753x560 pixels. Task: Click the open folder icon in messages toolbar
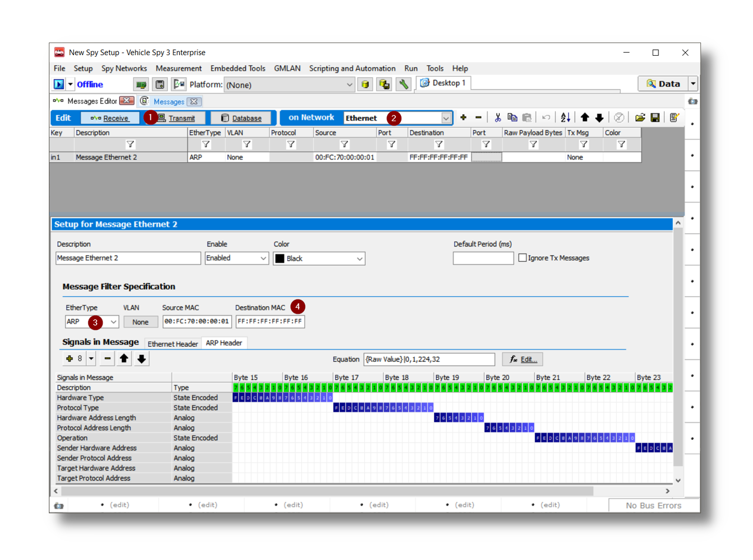tap(639, 118)
